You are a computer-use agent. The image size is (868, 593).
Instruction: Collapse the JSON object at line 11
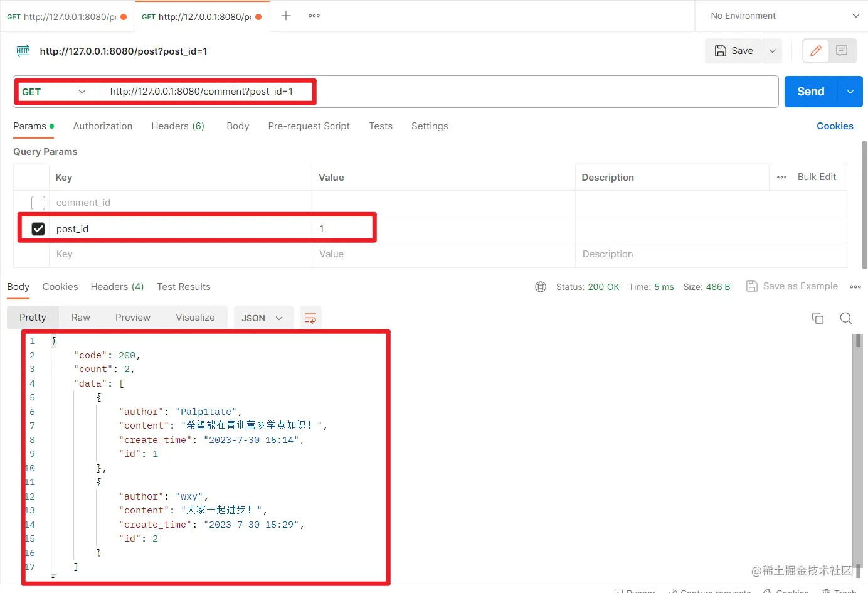98,482
